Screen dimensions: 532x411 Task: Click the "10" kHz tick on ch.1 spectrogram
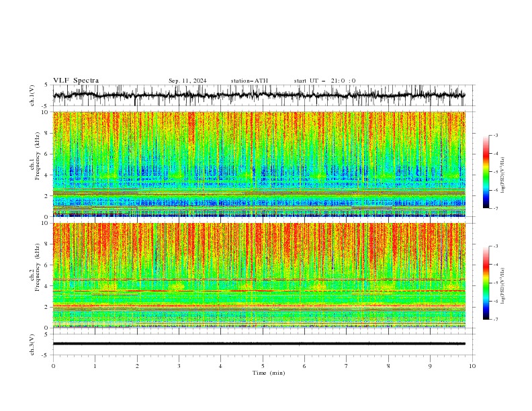(x=46, y=112)
